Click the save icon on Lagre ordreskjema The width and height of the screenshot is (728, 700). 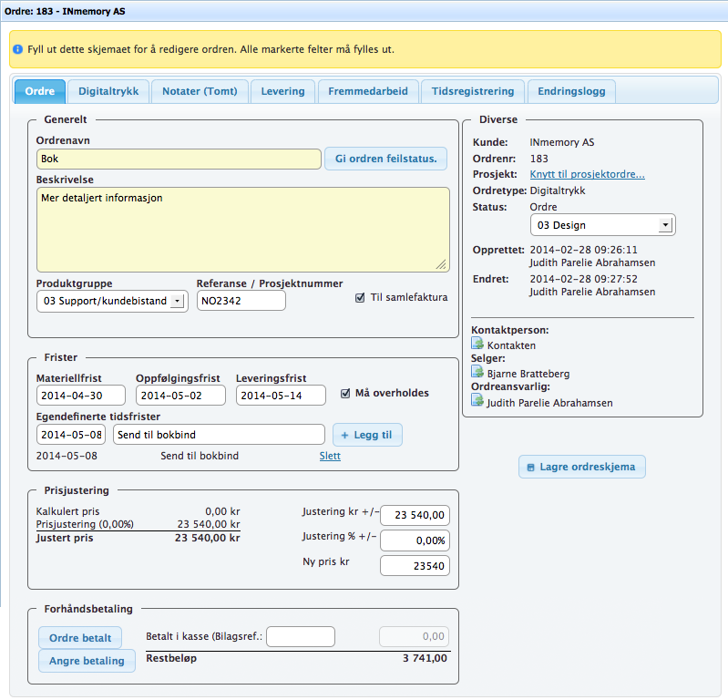(x=531, y=468)
